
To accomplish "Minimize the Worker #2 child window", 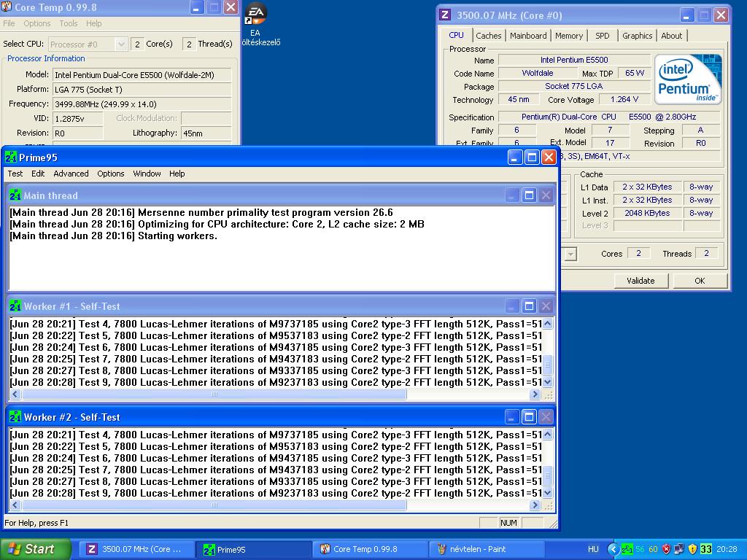I will [x=511, y=416].
